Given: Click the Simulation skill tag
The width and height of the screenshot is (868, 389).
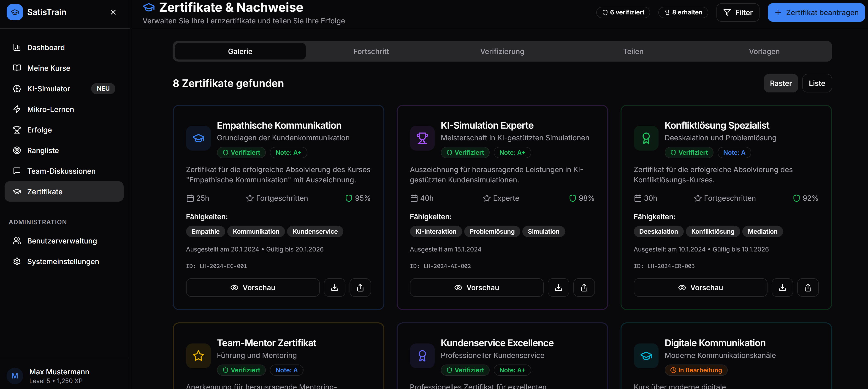Looking at the screenshot, I should click(x=543, y=231).
